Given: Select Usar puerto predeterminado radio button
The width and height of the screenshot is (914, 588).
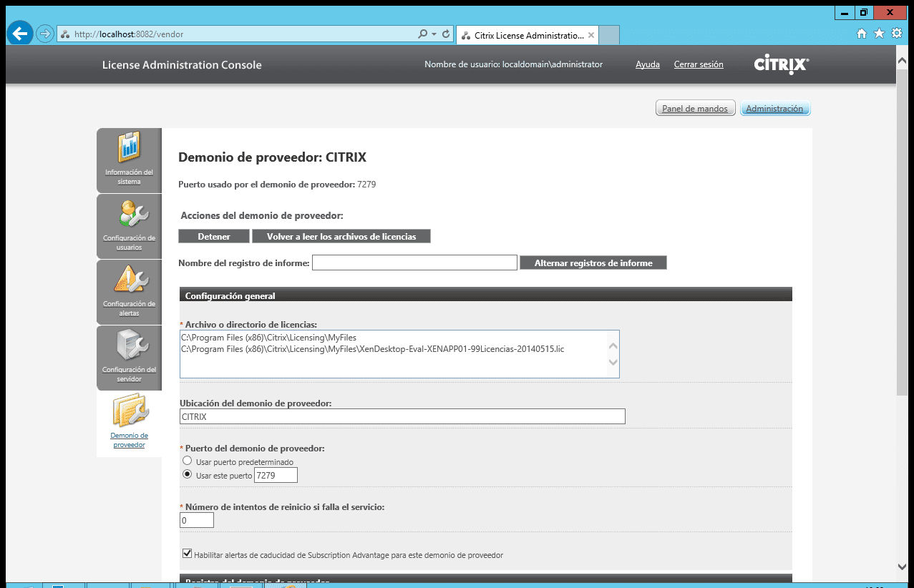Looking at the screenshot, I should click(x=188, y=461).
